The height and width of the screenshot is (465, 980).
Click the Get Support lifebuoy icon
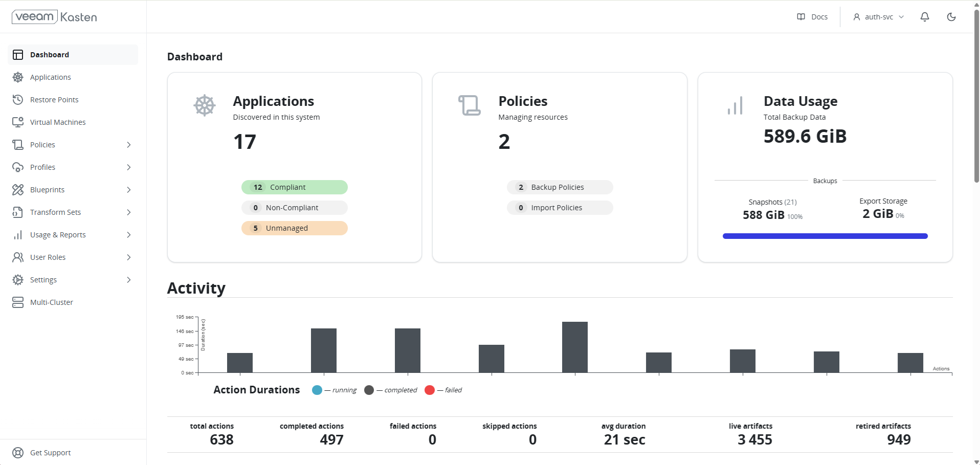pos(18,453)
